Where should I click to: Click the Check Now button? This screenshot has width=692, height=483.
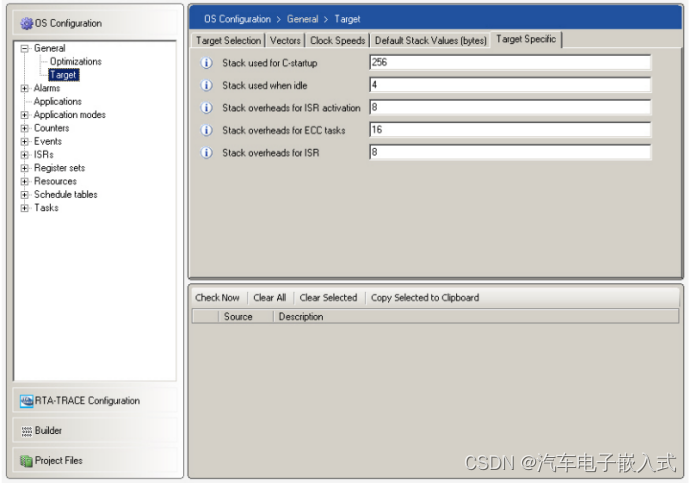pyautogui.click(x=217, y=298)
